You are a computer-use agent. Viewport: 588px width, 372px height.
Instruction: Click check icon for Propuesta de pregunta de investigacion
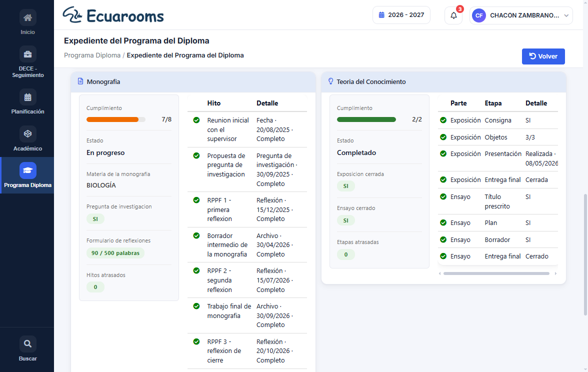coord(196,155)
